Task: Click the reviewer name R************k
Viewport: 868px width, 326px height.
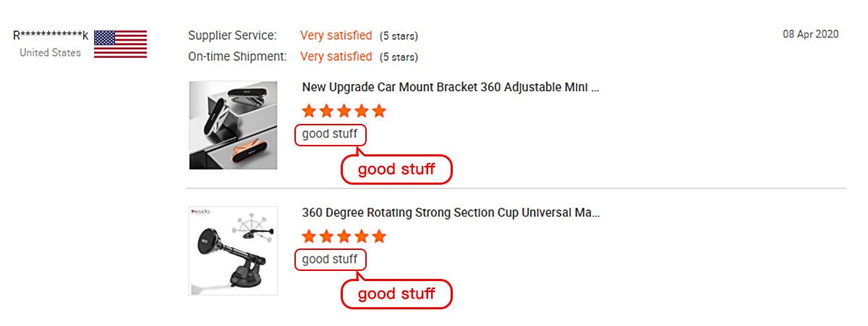Action: [51, 35]
